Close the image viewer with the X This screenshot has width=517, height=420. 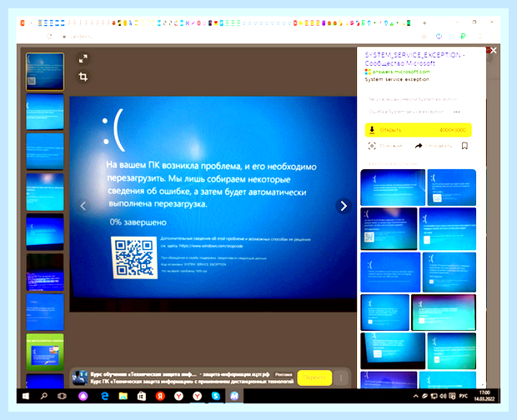494,50
